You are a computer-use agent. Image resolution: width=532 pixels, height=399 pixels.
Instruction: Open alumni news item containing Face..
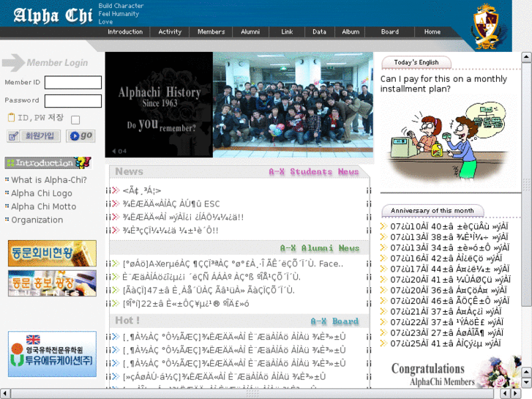[233, 264]
